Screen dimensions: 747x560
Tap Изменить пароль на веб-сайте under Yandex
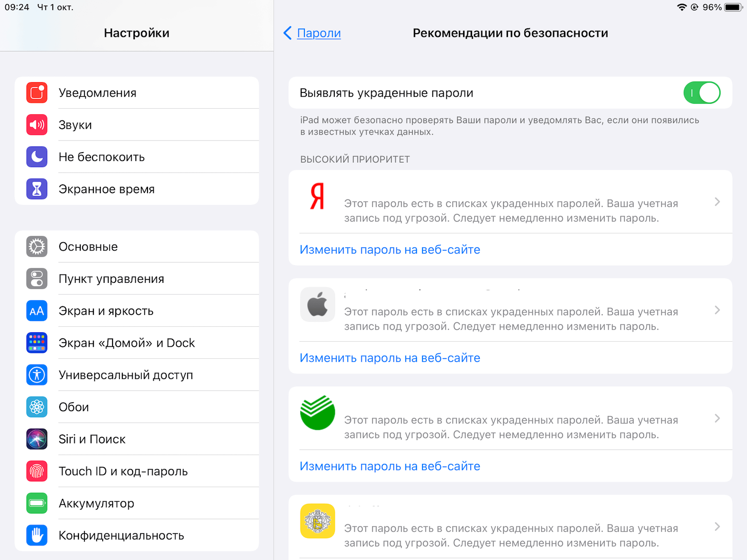390,250
